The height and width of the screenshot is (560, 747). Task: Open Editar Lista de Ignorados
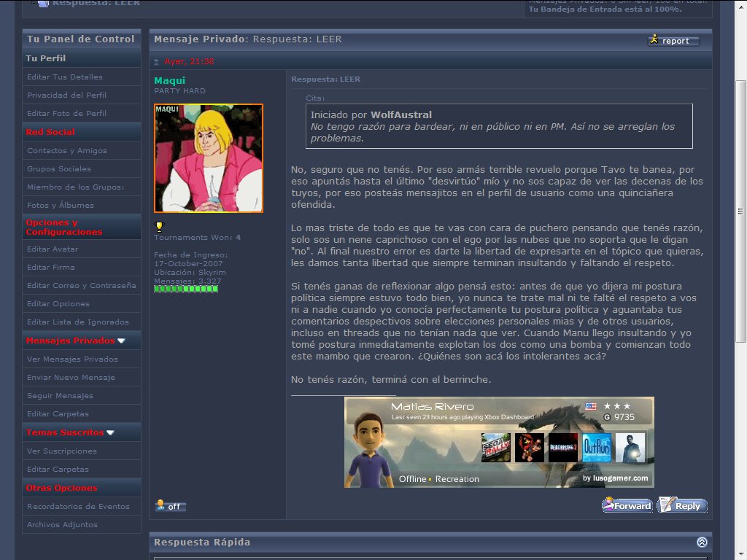click(x=77, y=322)
